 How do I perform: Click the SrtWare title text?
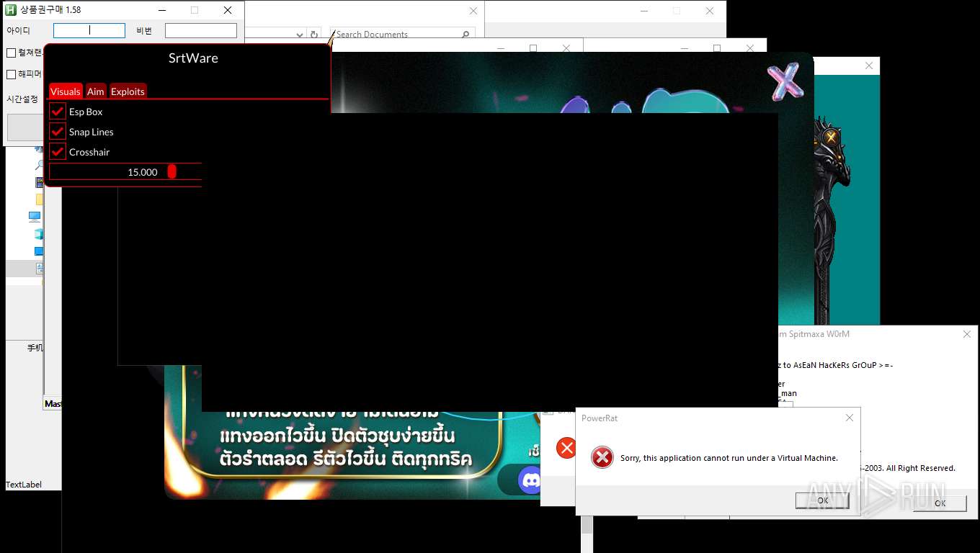pyautogui.click(x=193, y=58)
